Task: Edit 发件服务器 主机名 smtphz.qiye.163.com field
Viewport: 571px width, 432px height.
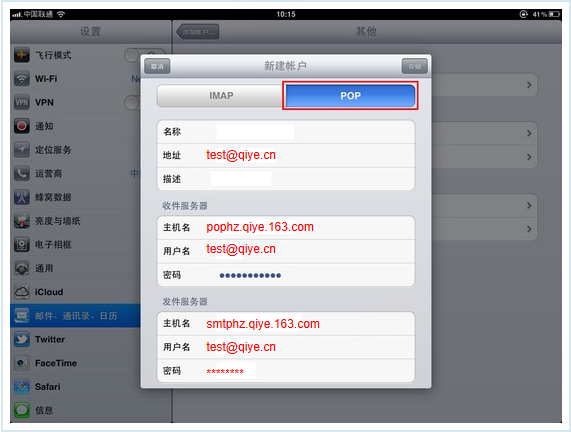Action: coord(286,323)
